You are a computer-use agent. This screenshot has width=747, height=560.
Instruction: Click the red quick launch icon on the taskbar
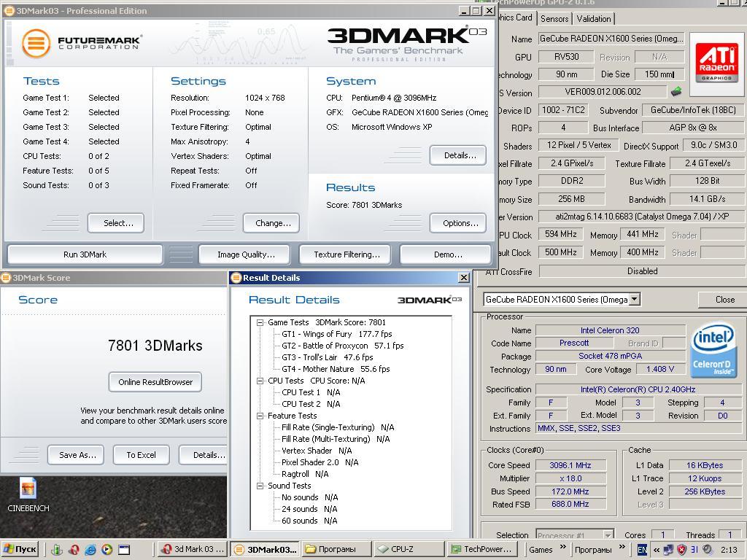[x=74, y=550]
